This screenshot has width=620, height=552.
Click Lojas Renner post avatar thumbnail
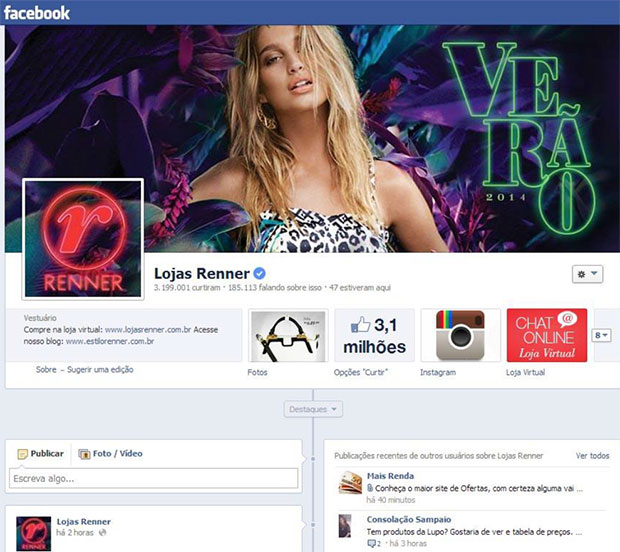click(x=34, y=533)
